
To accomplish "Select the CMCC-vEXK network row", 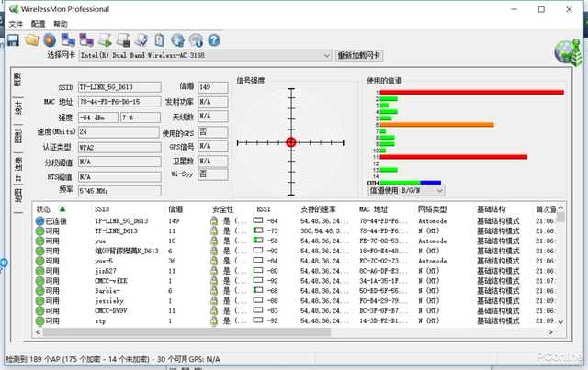I will 296,281.
